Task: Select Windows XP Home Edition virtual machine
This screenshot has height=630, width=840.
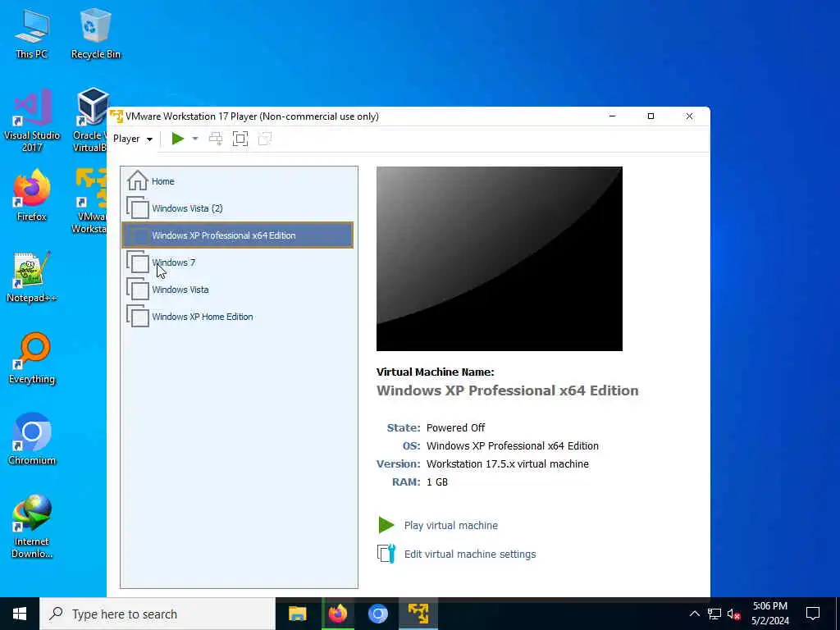Action: (237, 317)
